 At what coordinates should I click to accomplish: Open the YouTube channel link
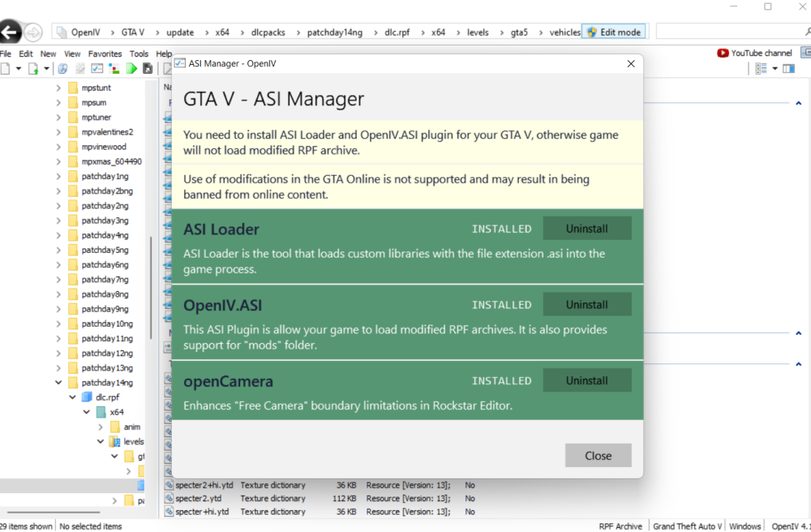pyautogui.click(x=754, y=53)
